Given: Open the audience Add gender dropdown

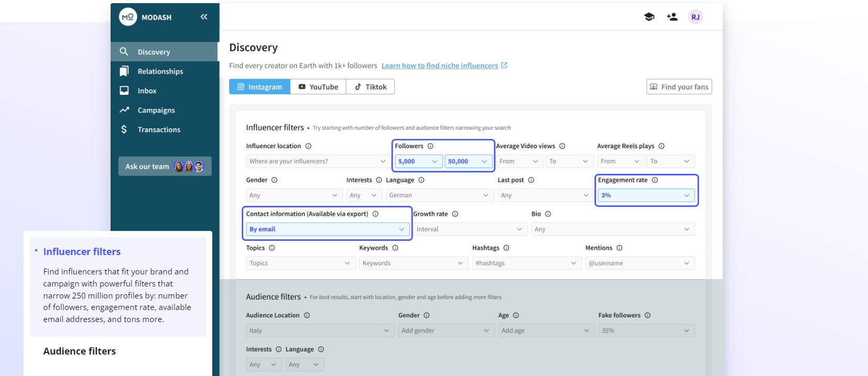Looking at the screenshot, I should click(x=446, y=331).
